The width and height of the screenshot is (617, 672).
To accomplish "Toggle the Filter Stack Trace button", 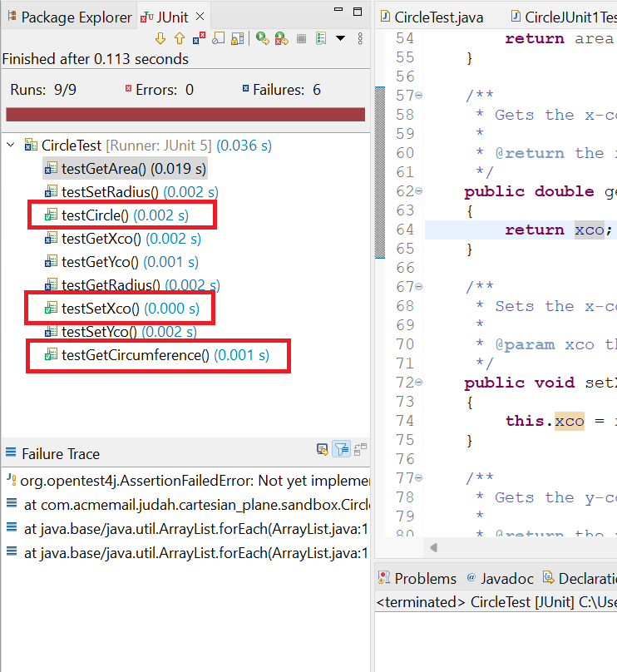I will tap(341, 450).
